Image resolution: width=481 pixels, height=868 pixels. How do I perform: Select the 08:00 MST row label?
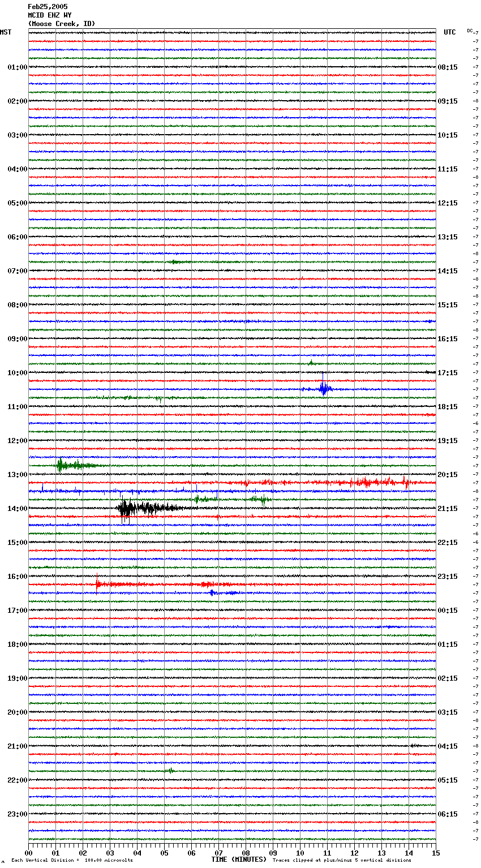(18, 305)
